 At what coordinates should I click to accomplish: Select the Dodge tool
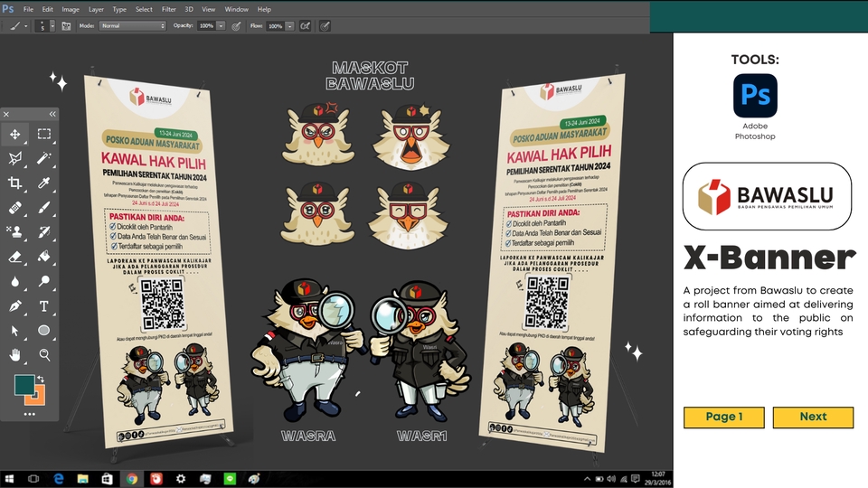(44, 281)
